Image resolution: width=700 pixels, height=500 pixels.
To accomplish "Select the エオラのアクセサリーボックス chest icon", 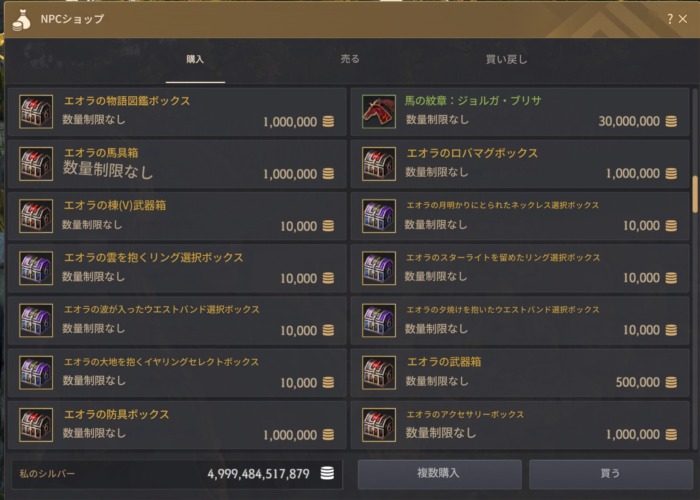I will coord(379,425).
